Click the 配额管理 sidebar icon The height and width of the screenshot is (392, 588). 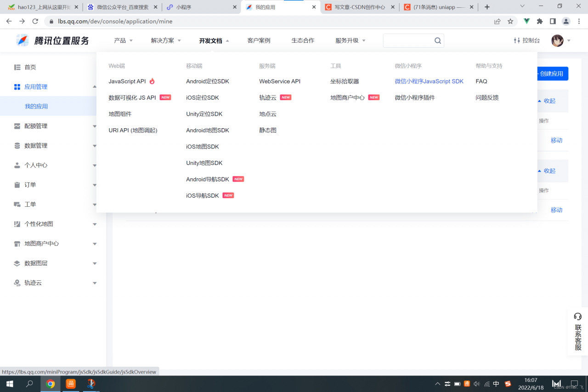point(17,126)
